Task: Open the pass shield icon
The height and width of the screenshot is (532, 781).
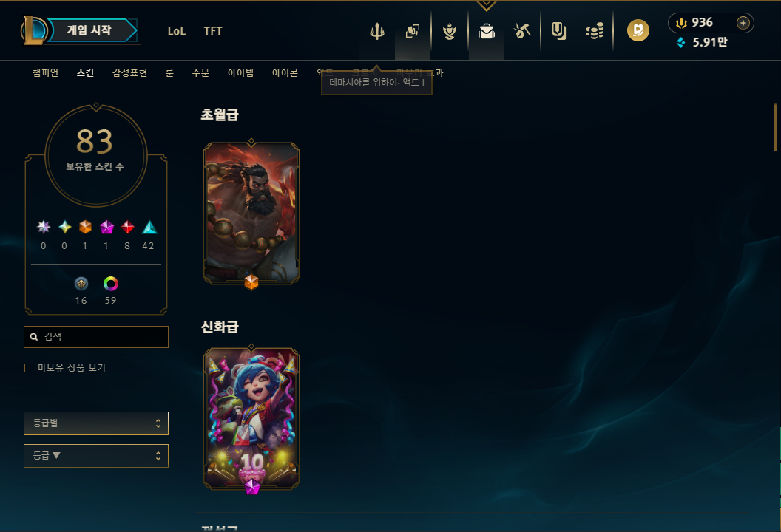Action: 559,31
